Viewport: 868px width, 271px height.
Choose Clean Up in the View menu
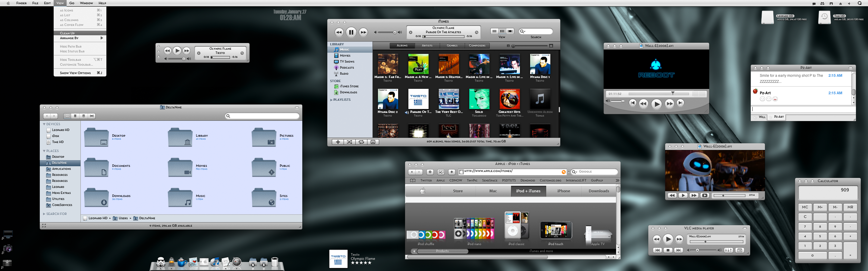[80, 33]
